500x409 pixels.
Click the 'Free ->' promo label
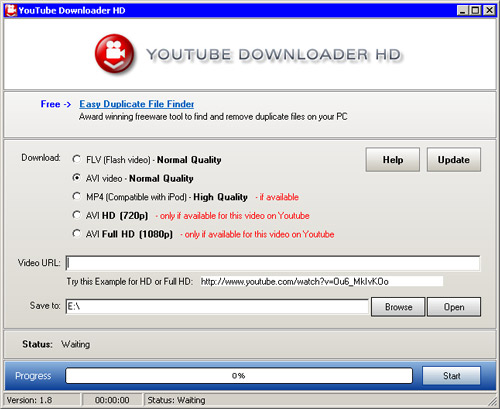point(56,104)
